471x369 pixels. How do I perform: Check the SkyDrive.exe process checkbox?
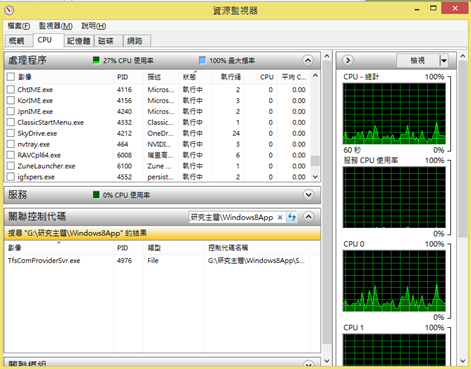pyautogui.click(x=11, y=133)
